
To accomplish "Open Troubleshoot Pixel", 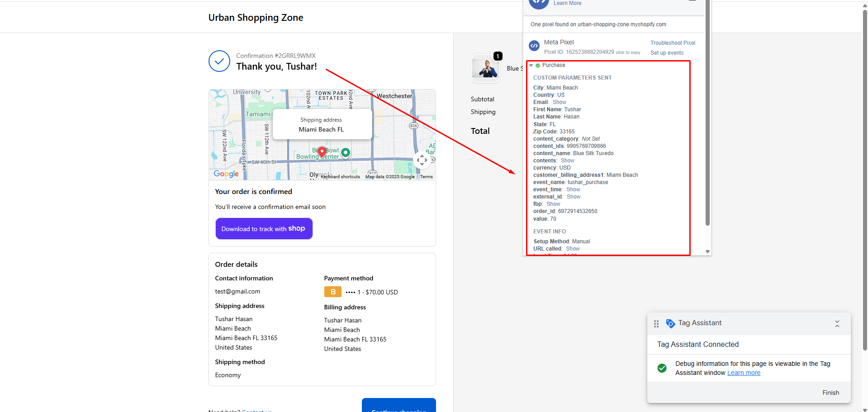I will pyautogui.click(x=673, y=43).
